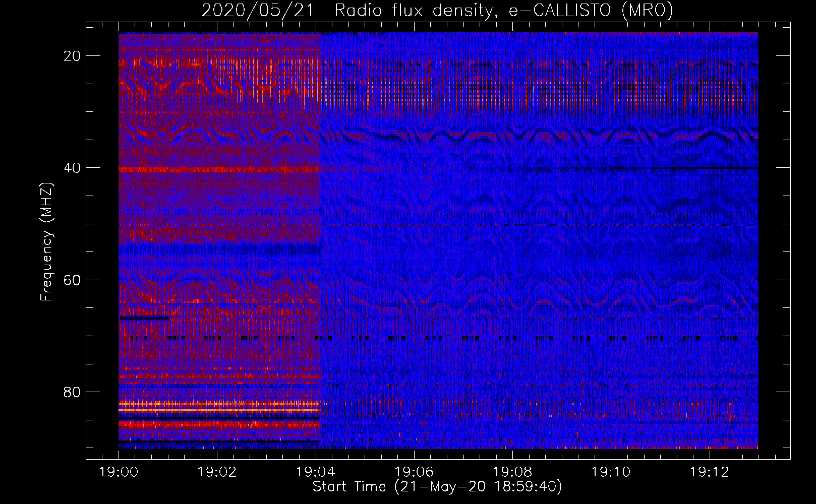This screenshot has width=816, height=504.
Task: Click the 19:12 time tick label
Action: coord(709,472)
